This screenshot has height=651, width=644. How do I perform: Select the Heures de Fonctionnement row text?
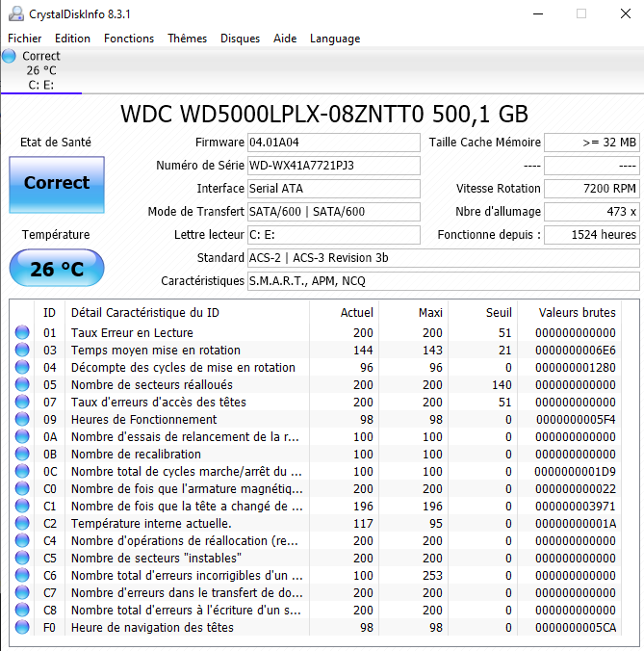(143, 419)
